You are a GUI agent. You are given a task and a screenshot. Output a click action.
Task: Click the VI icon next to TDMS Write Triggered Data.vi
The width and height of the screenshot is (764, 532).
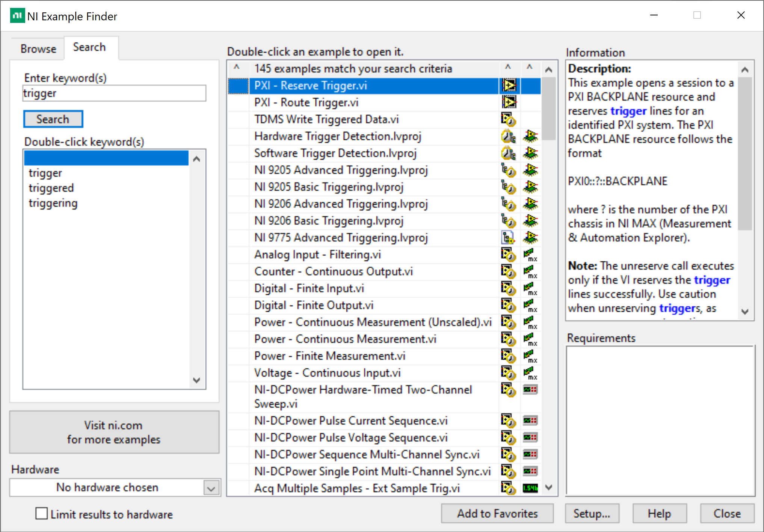[509, 119]
